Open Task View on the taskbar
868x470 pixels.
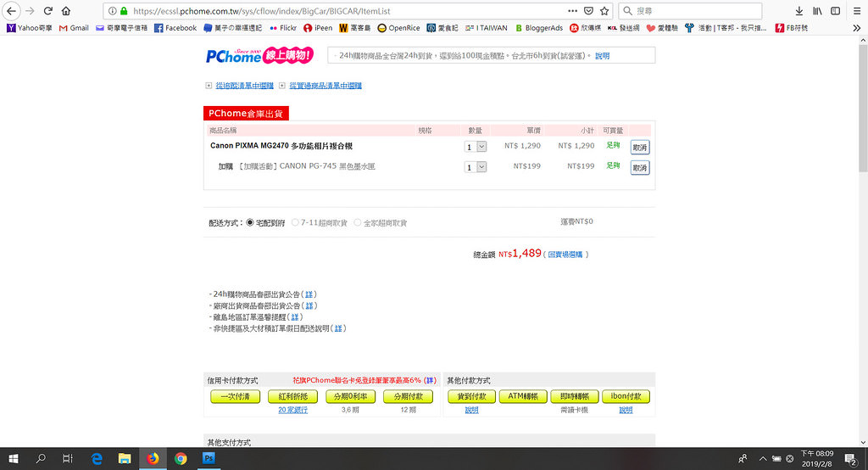click(68, 458)
